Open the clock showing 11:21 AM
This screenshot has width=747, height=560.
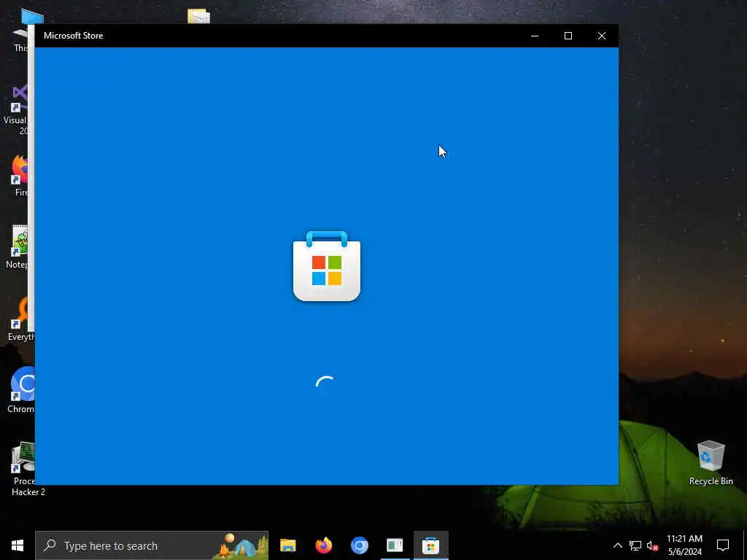684,545
